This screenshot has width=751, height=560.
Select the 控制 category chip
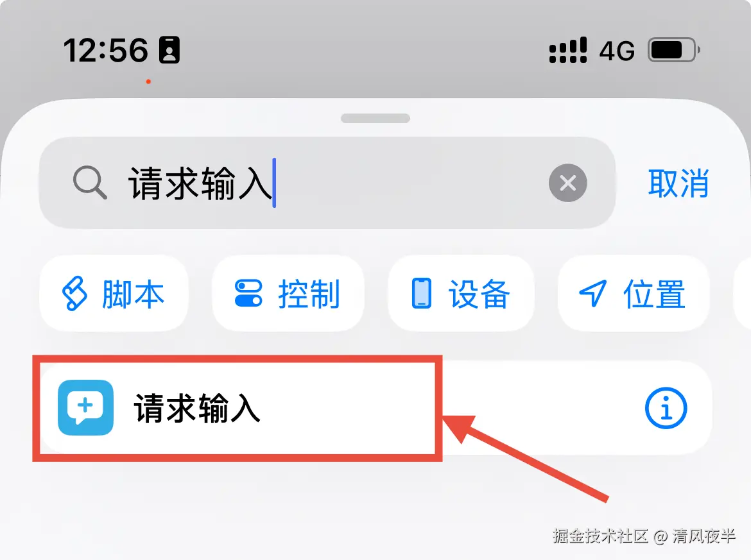point(288,293)
